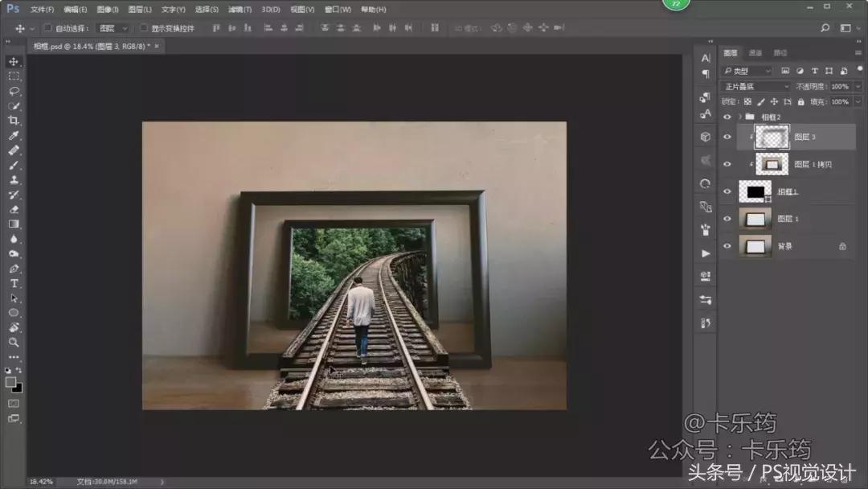Open the 图层(L) menu in menu bar

click(x=140, y=10)
